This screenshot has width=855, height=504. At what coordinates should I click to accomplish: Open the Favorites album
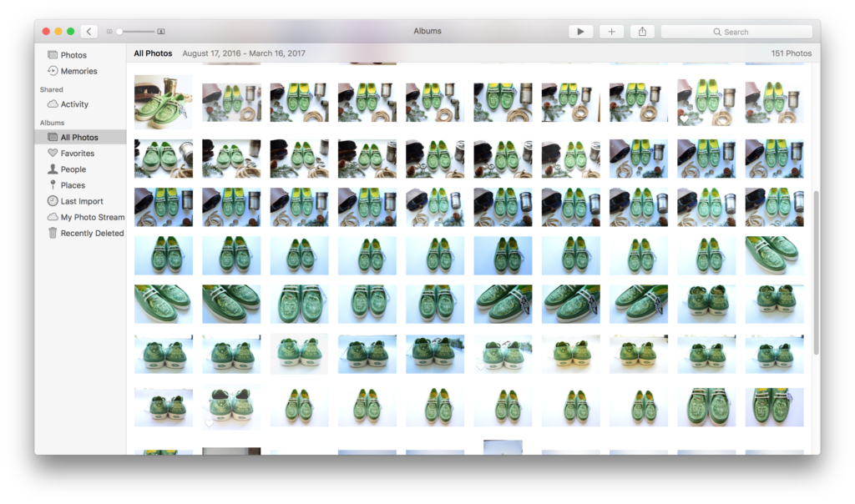(77, 154)
